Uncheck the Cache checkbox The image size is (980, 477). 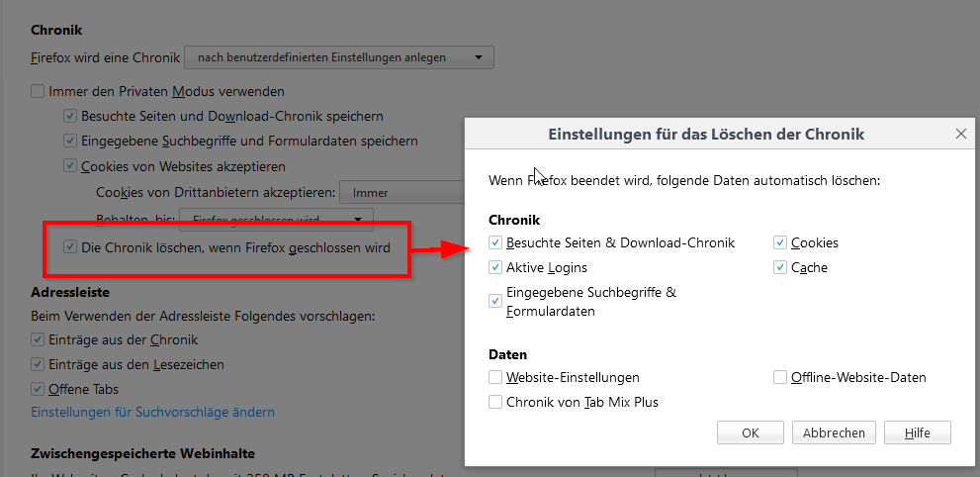pos(780,267)
